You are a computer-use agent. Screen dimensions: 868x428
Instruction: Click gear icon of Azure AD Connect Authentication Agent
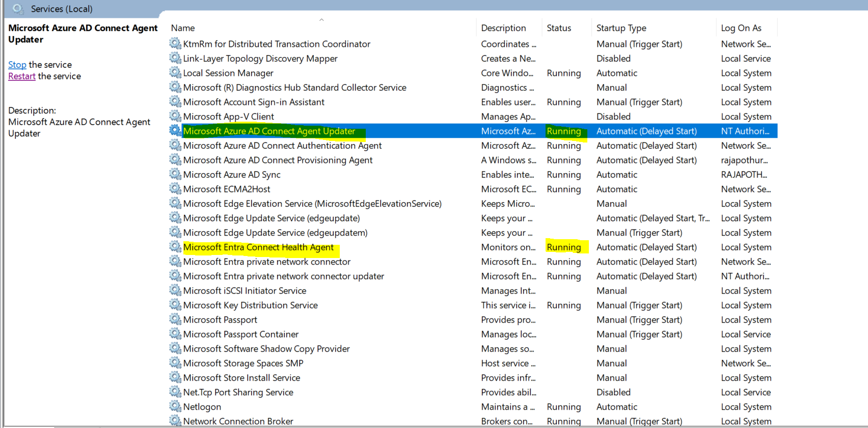tap(175, 145)
